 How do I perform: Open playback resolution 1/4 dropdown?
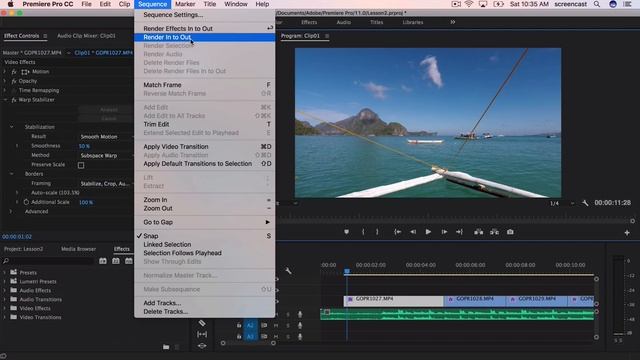coord(561,203)
